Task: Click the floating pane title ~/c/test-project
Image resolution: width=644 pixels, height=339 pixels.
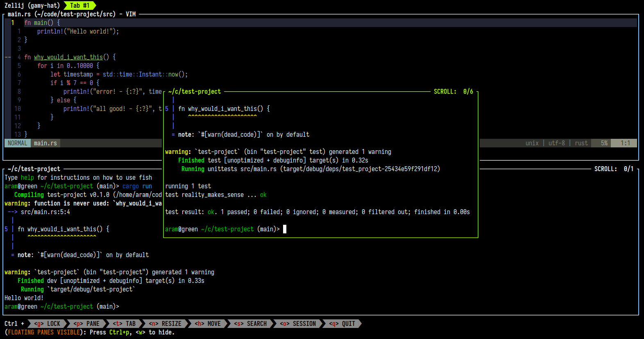Action: click(x=195, y=91)
